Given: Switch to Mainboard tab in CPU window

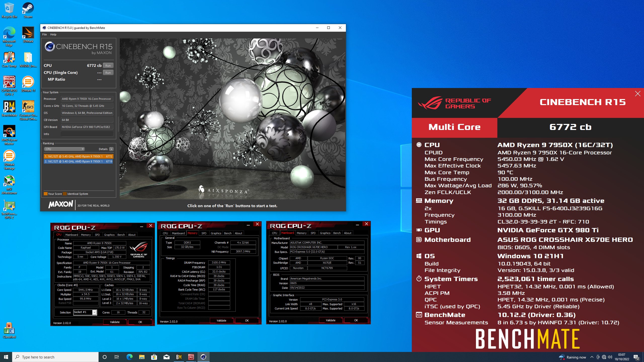Looking at the screenshot, I should tap(72, 235).
